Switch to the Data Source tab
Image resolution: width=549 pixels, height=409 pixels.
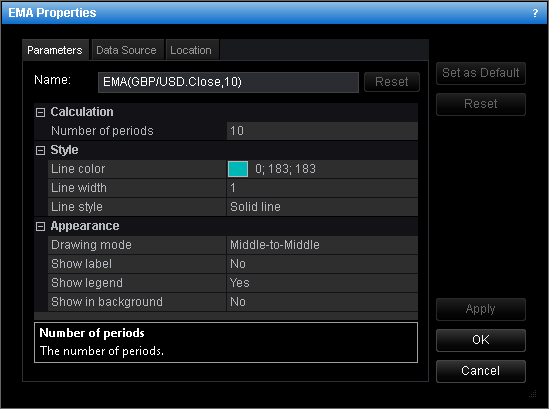tap(126, 50)
